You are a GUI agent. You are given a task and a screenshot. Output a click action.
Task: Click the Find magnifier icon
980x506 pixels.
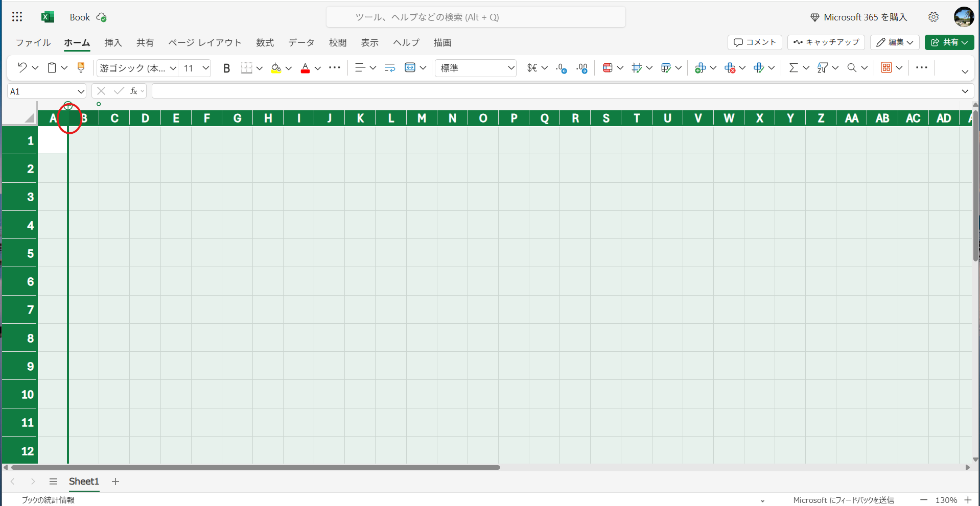tap(852, 67)
